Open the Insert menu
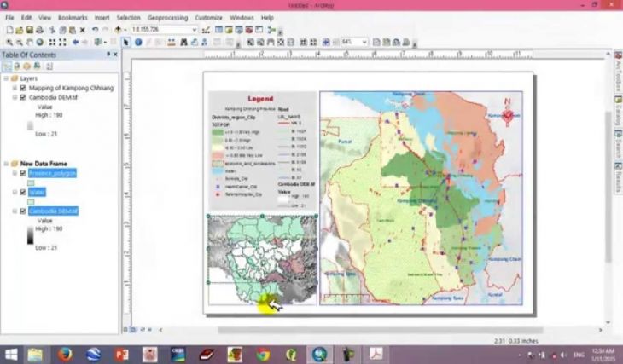 102,18
